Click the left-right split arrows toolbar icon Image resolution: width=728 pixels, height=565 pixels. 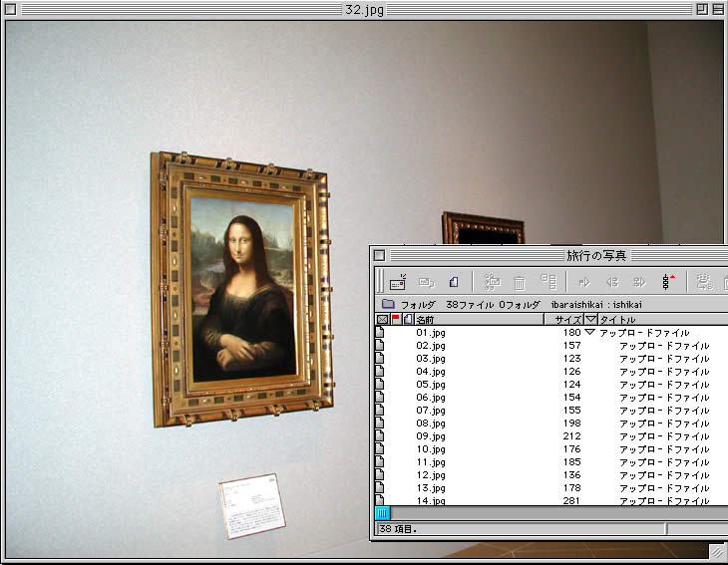612,282
